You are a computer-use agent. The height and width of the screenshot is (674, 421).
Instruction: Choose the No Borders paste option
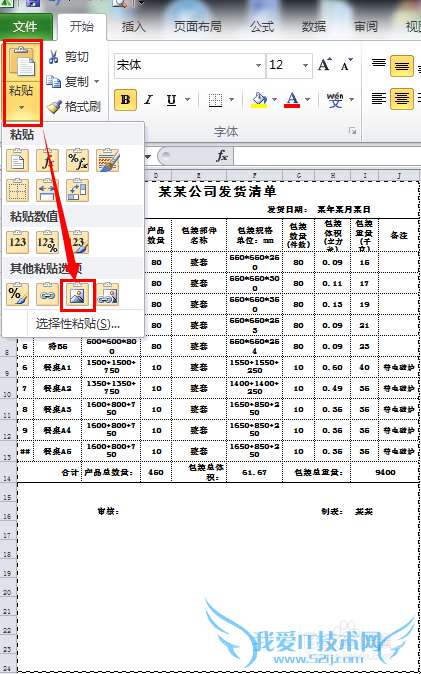18,190
